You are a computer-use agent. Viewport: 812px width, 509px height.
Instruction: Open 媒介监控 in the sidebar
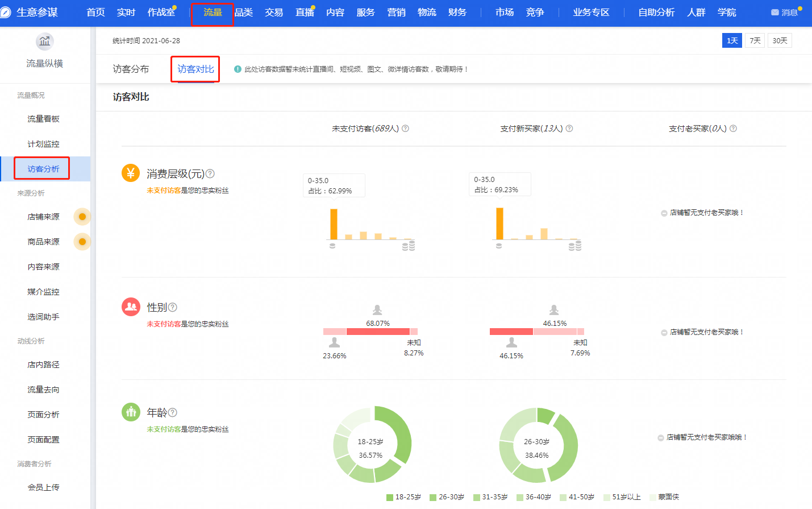point(43,292)
